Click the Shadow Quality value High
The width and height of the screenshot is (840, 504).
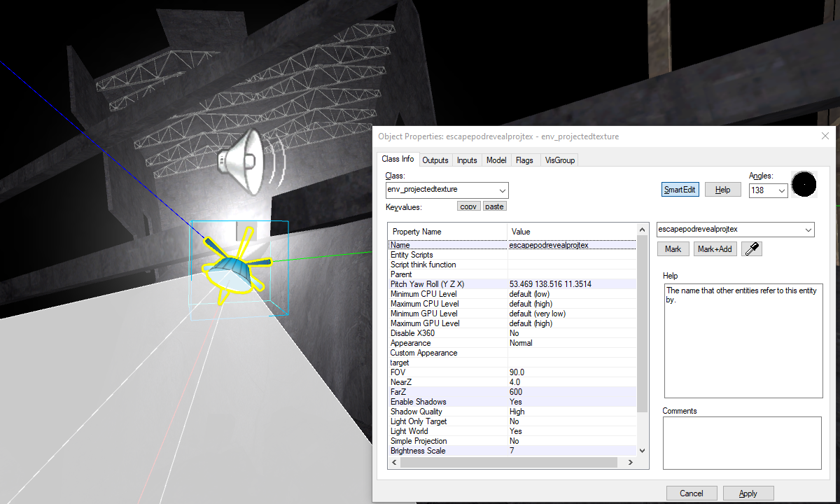coord(517,412)
